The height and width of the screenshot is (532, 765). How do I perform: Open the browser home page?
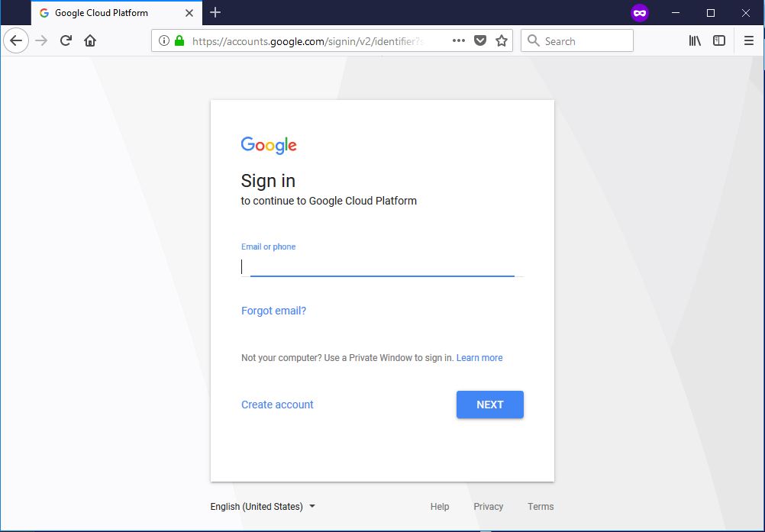pos(90,40)
